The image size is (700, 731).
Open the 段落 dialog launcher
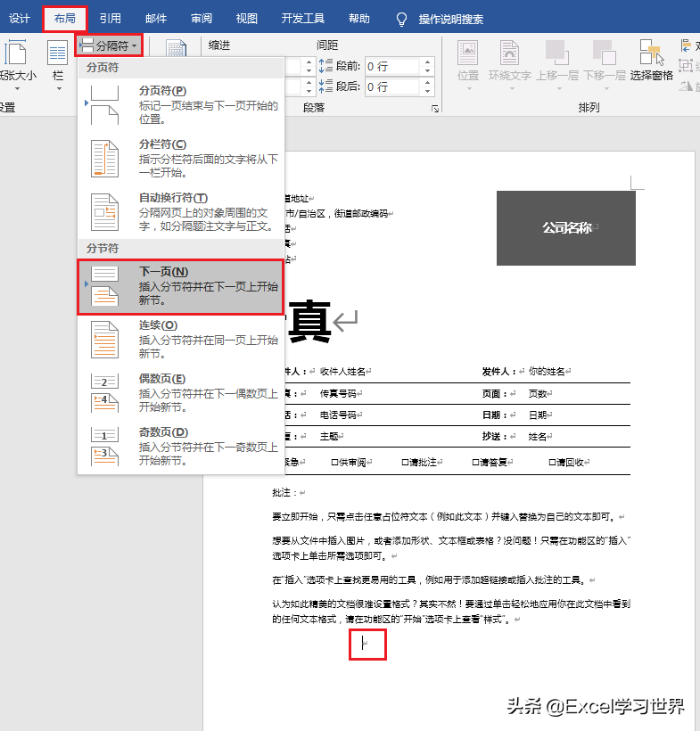click(435, 109)
